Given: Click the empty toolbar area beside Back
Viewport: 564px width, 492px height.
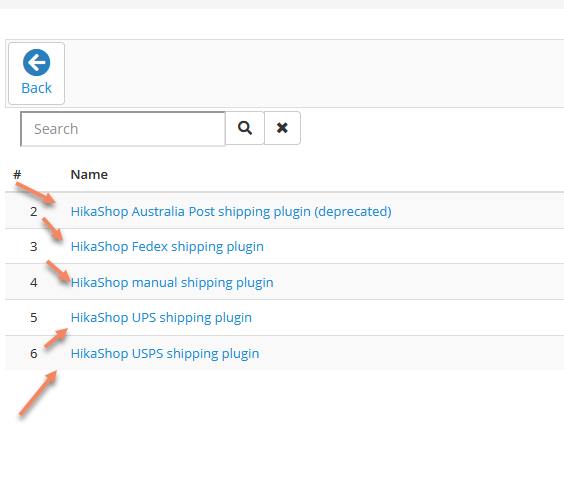Looking at the screenshot, I should tap(313, 73).
